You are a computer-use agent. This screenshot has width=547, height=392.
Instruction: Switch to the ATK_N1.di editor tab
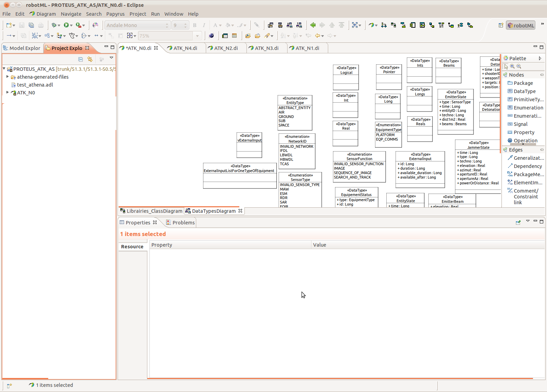click(x=307, y=48)
